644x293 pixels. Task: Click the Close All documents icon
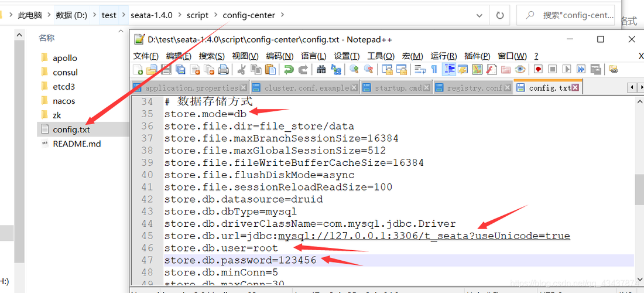[x=209, y=70]
